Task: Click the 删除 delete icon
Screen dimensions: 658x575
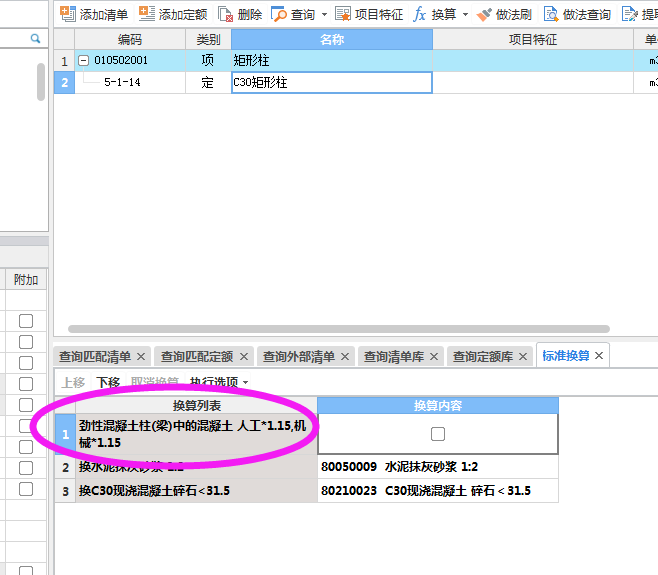Action: coord(226,14)
